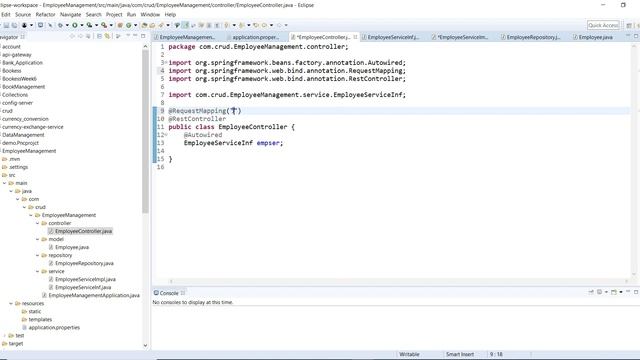
Task: Switch to the EmployeeRepository editor tab
Action: tap(533, 37)
